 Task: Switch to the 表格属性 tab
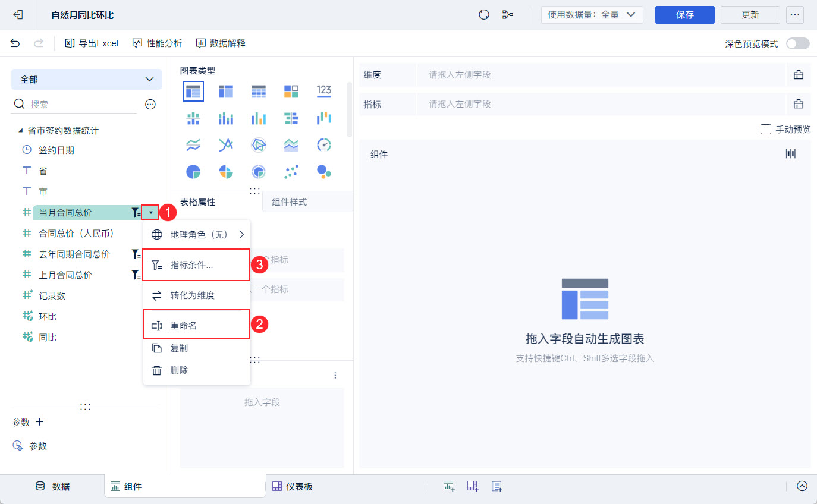(198, 202)
